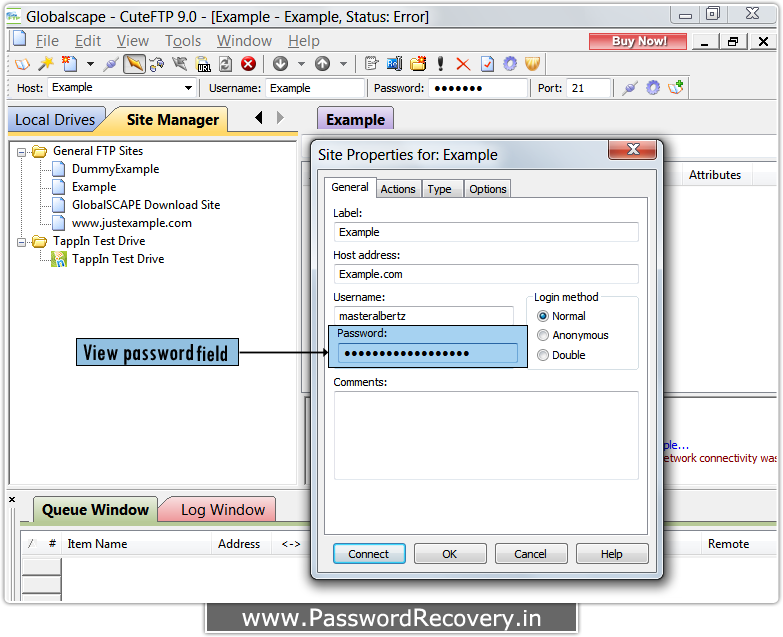
Task: Click the gear Settings icon in main toolbar
Action: pos(510,63)
